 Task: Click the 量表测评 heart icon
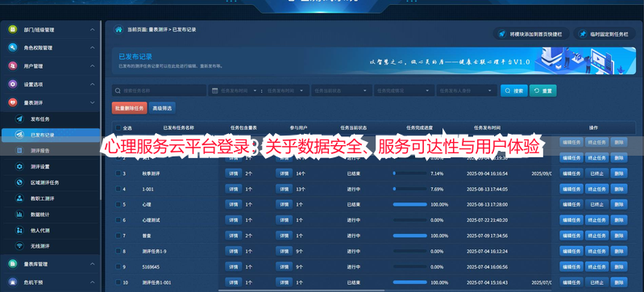[x=13, y=102]
